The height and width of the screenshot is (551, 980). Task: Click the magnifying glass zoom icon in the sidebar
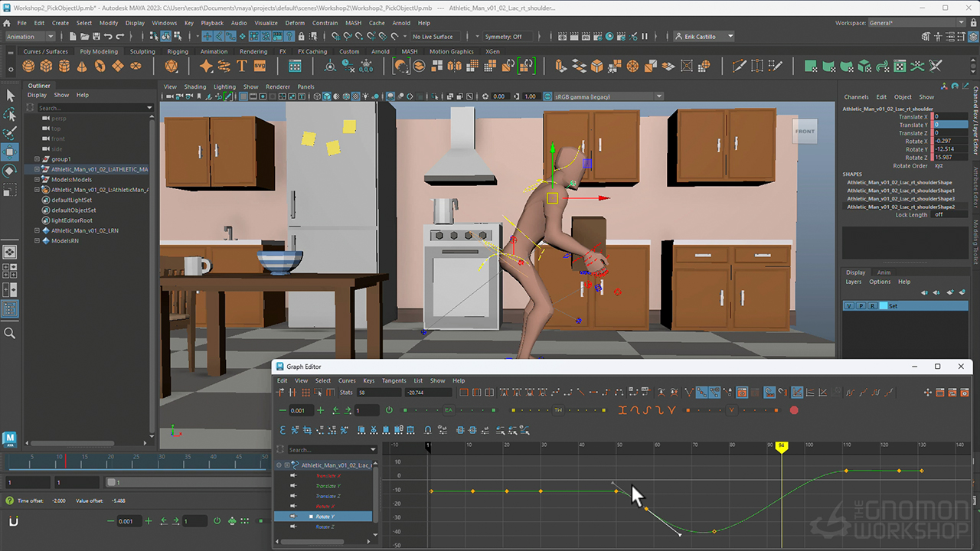(x=10, y=333)
